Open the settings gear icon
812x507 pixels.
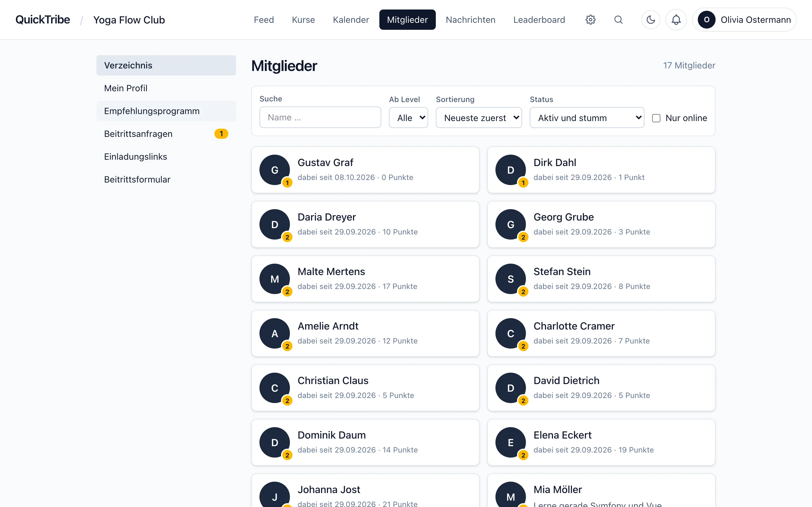[x=590, y=20]
